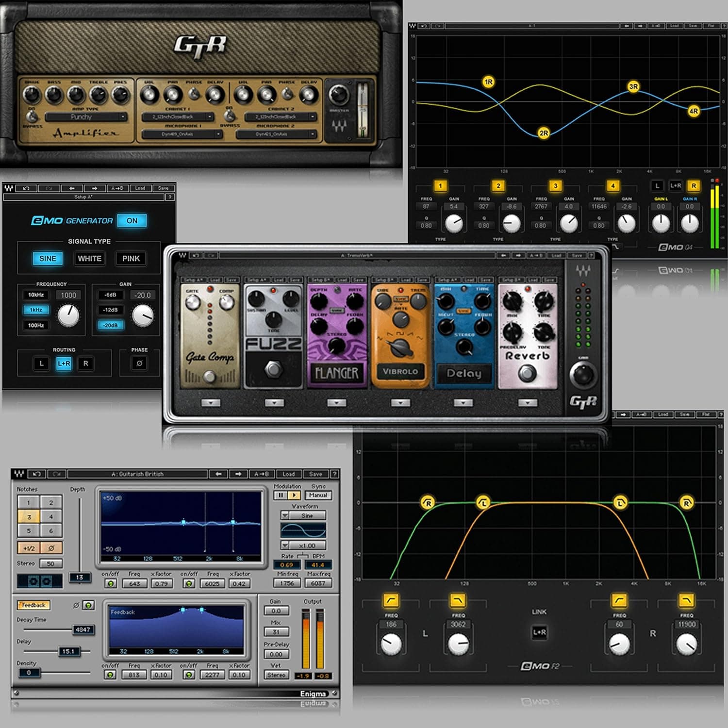Turn off the eMo Generator ON switch
728x728 pixels.
(131, 220)
